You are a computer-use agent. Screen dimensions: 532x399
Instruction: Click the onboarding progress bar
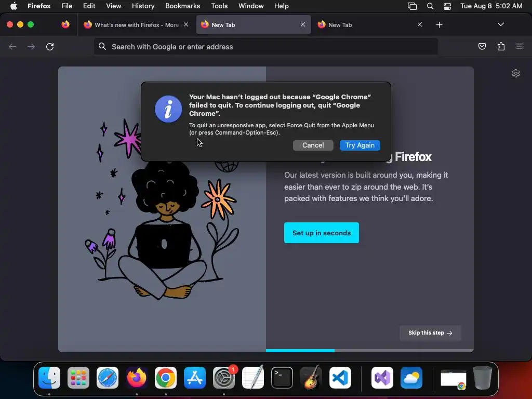[369, 351]
